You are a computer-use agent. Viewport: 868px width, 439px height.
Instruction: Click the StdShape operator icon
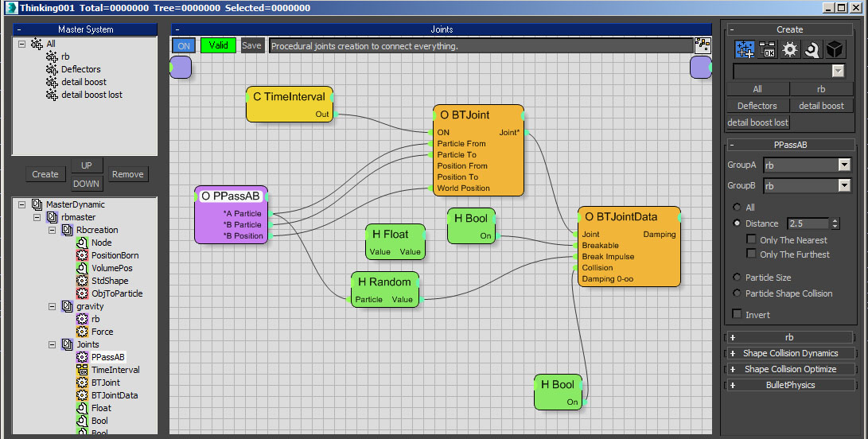click(82, 281)
